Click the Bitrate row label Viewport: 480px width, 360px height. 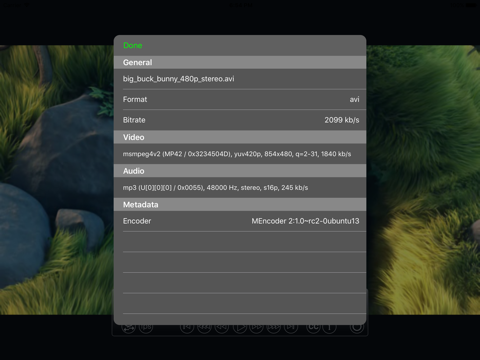[x=134, y=120]
